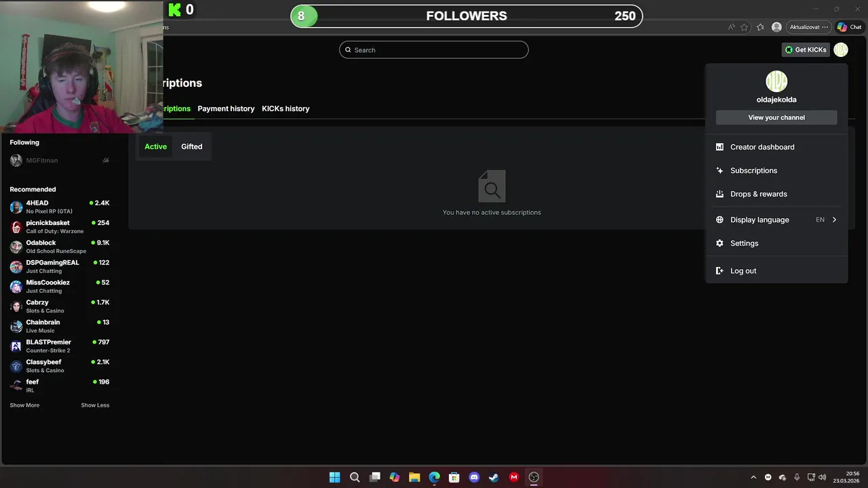Click the Cabrzy channel avatar
Screen dimensions: 868x488
(16, 306)
